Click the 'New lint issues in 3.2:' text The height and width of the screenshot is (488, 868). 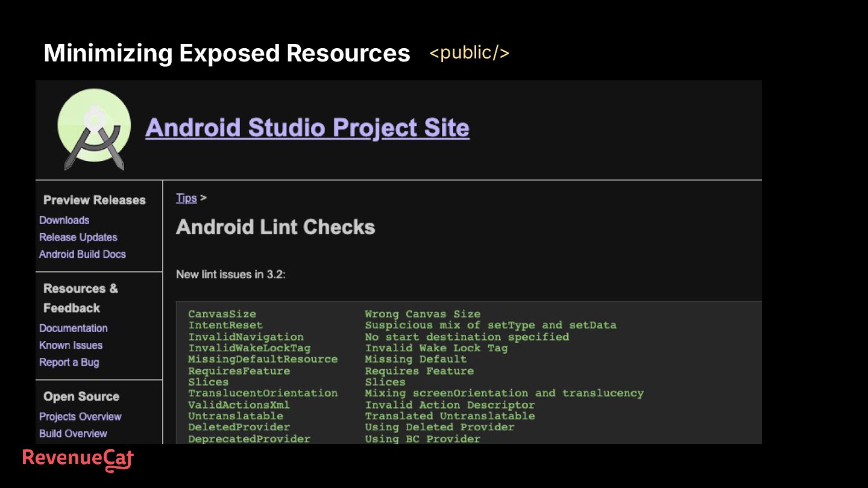pos(231,275)
